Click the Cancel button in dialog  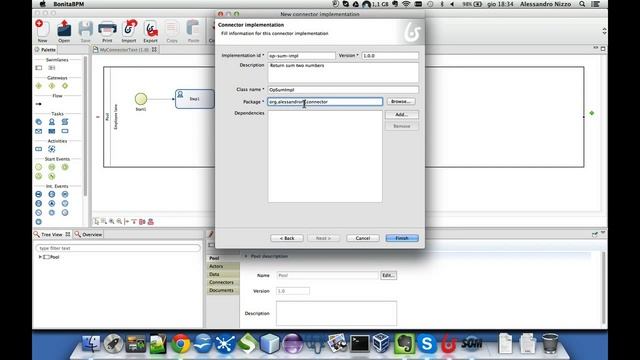[363, 238]
